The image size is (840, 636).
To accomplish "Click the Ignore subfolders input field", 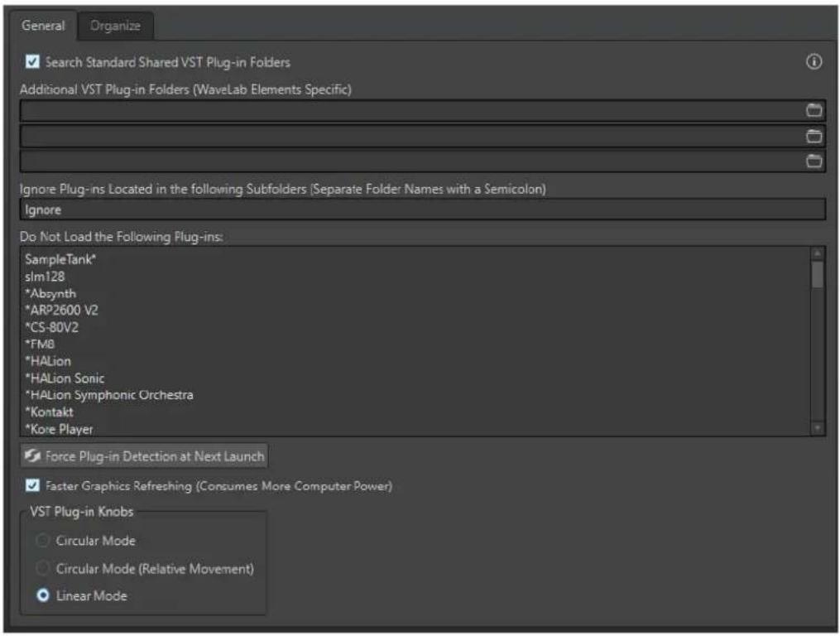I will [422, 210].
